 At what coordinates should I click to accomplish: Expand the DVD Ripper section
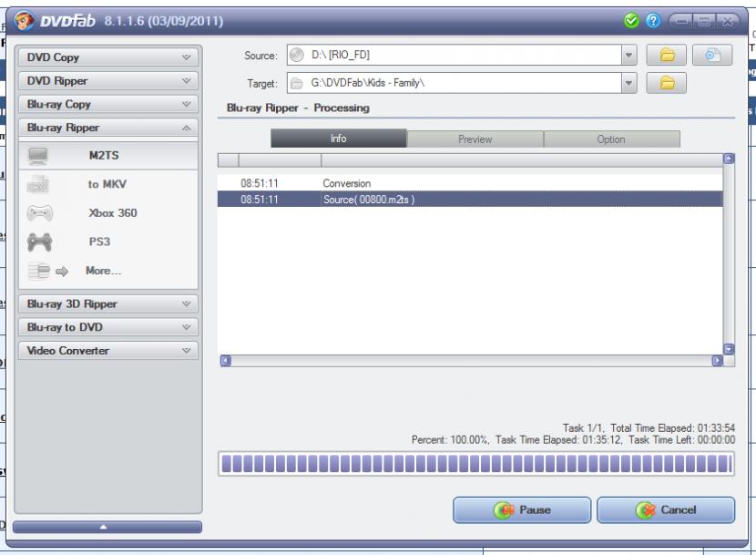tap(108, 80)
